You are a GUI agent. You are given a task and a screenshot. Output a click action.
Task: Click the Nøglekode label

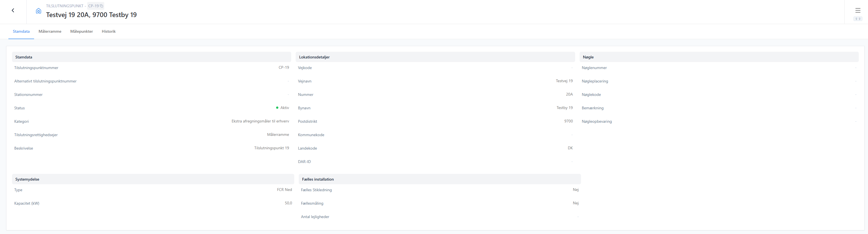pos(591,95)
